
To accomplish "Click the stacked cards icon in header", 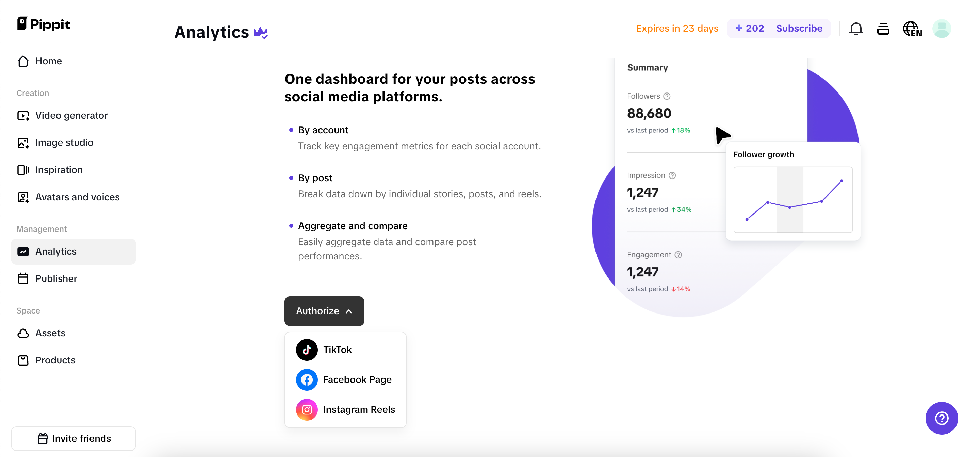I will (883, 29).
